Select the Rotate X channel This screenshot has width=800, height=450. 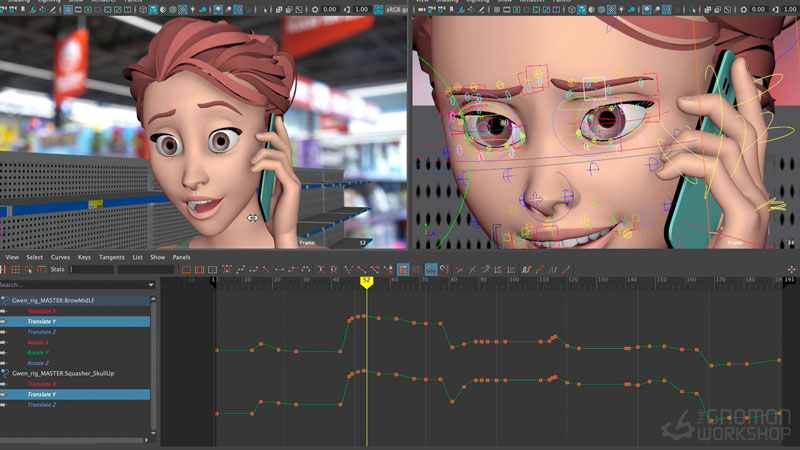pos(38,342)
